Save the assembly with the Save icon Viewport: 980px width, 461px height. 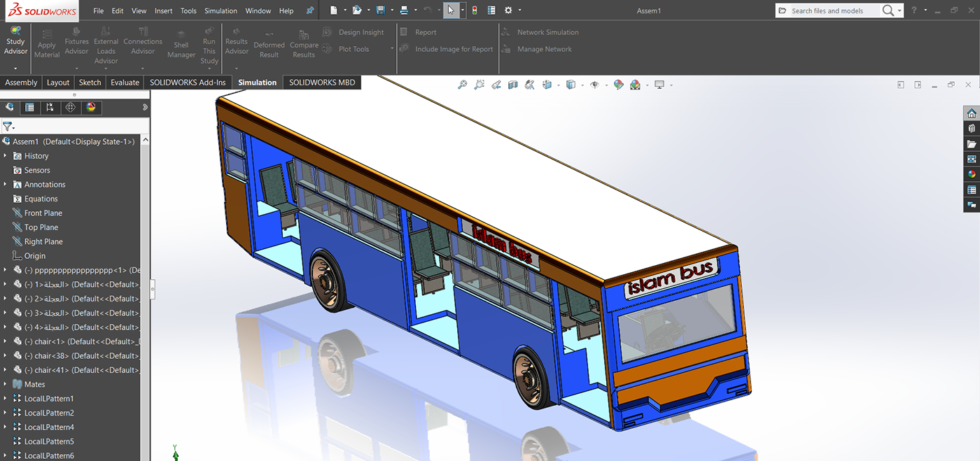(x=380, y=10)
